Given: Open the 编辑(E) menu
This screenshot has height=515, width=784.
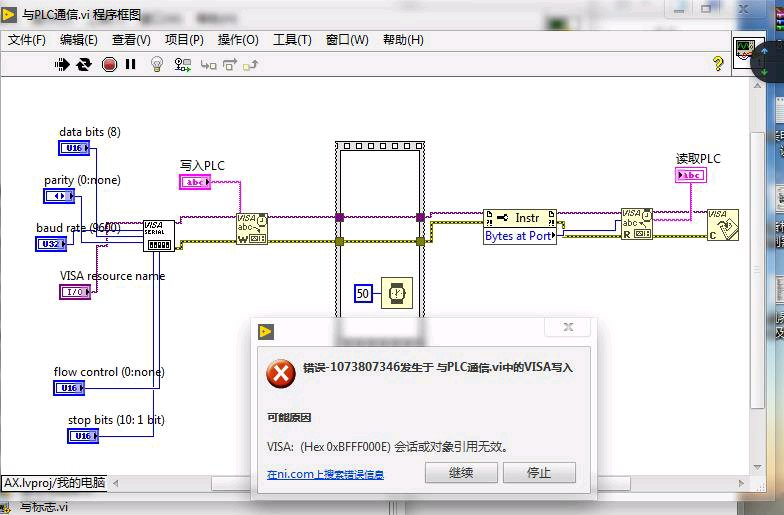Looking at the screenshot, I should pos(78,40).
